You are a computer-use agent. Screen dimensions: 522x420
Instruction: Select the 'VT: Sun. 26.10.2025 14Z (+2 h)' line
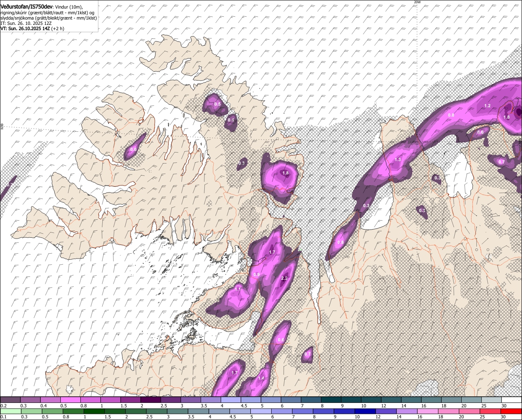[x=32, y=29]
